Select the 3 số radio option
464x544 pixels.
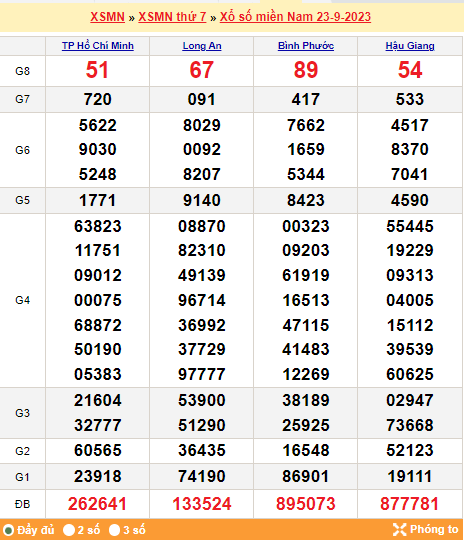tap(114, 530)
